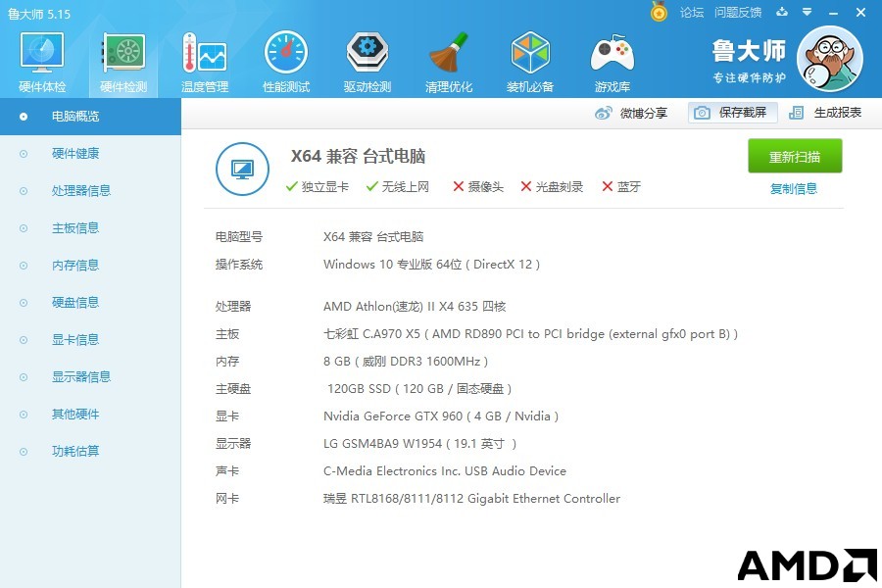Click 蓝牙 unavailable status
The height and width of the screenshot is (588, 882).
[x=621, y=187]
